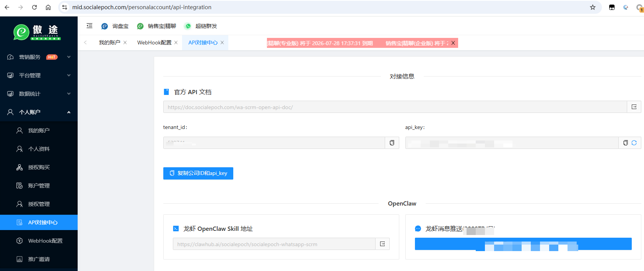
Task: Select the API对接中心 tab
Action: point(203,42)
